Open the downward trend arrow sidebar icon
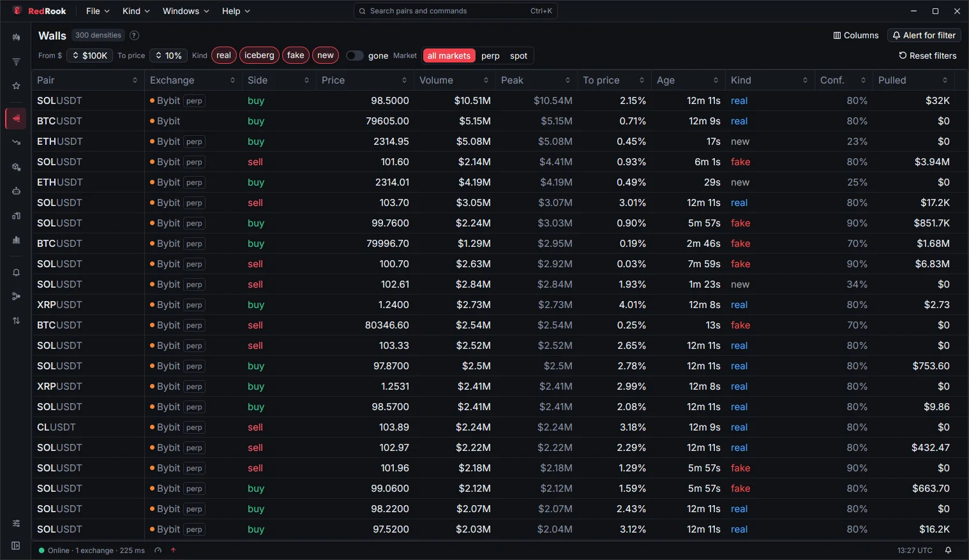Viewport: 969px width, 560px height. [16, 142]
